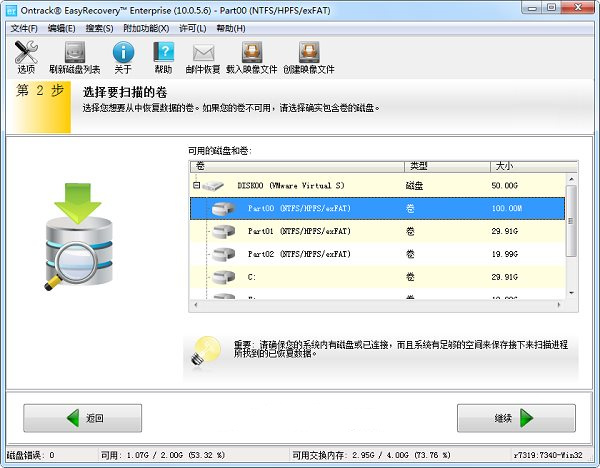Select the C: volume row
Screen dimensions: 600x468
click(x=377, y=277)
